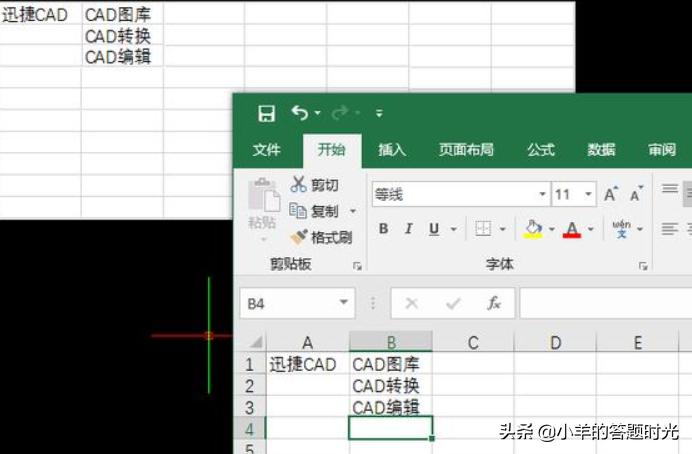
Task: Click the wén phonetic guide icon
Action: [621, 229]
